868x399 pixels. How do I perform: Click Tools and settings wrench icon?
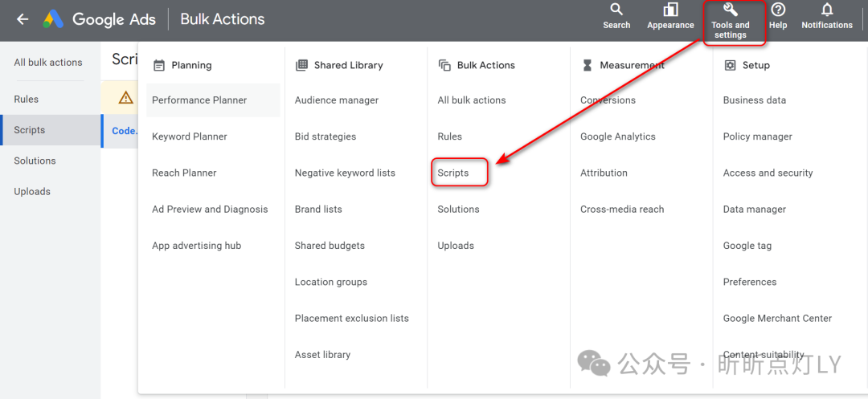click(730, 10)
